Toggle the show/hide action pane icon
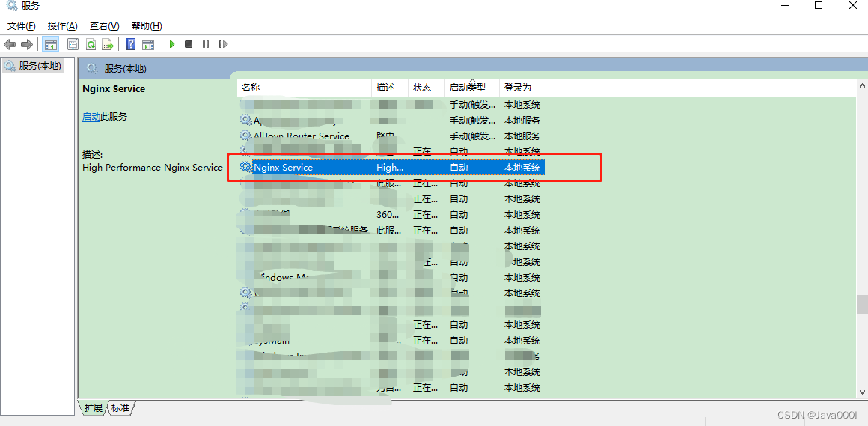This screenshot has height=426, width=868. pos(148,44)
